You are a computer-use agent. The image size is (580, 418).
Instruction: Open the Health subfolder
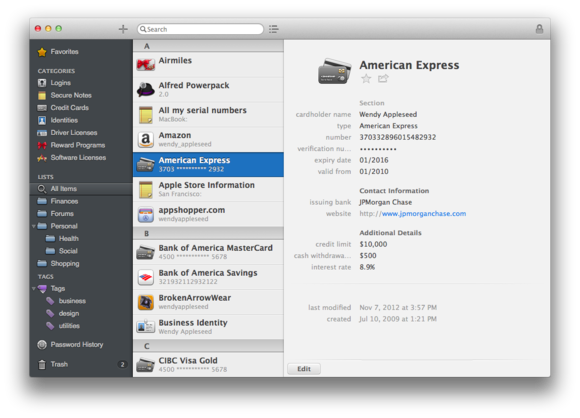pyautogui.click(x=81, y=239)
